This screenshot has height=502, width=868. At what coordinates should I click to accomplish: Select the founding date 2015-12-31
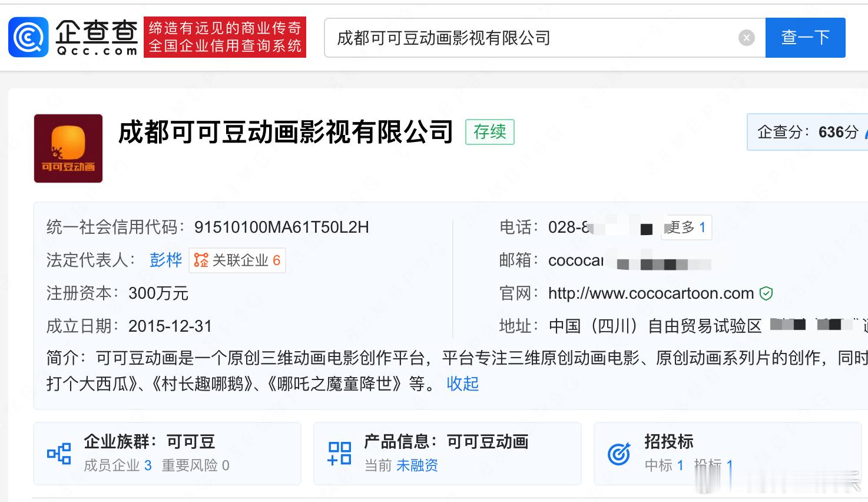click(170, 326)
